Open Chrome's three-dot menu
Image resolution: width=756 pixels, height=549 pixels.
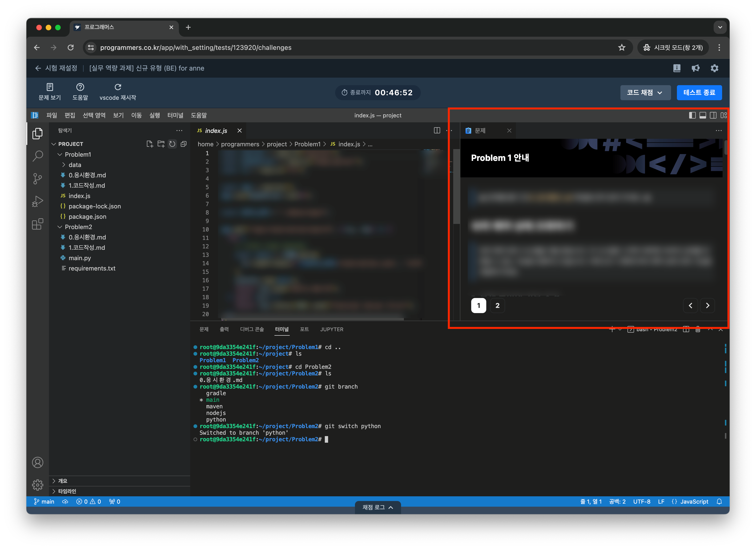(x=719, y=48)
